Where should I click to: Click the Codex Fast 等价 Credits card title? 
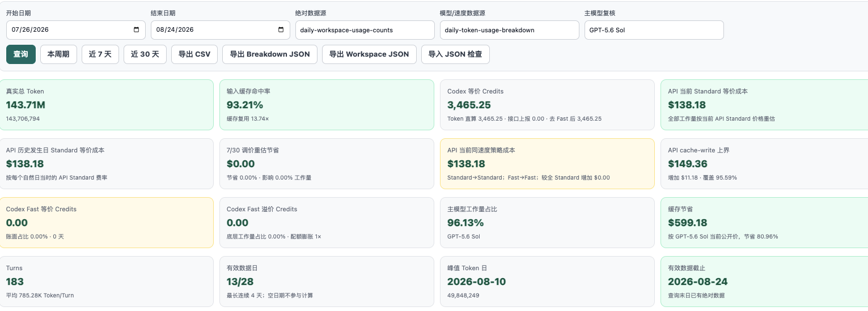tap(41, 209)
